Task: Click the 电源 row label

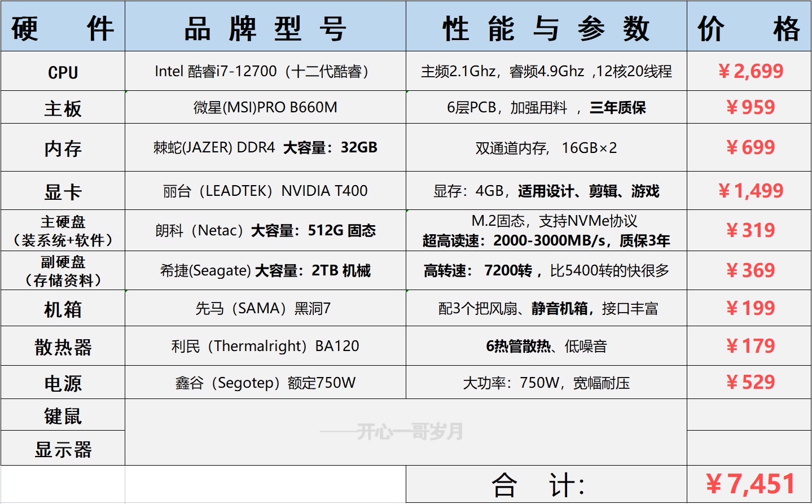Action: [x=63, y=383]
